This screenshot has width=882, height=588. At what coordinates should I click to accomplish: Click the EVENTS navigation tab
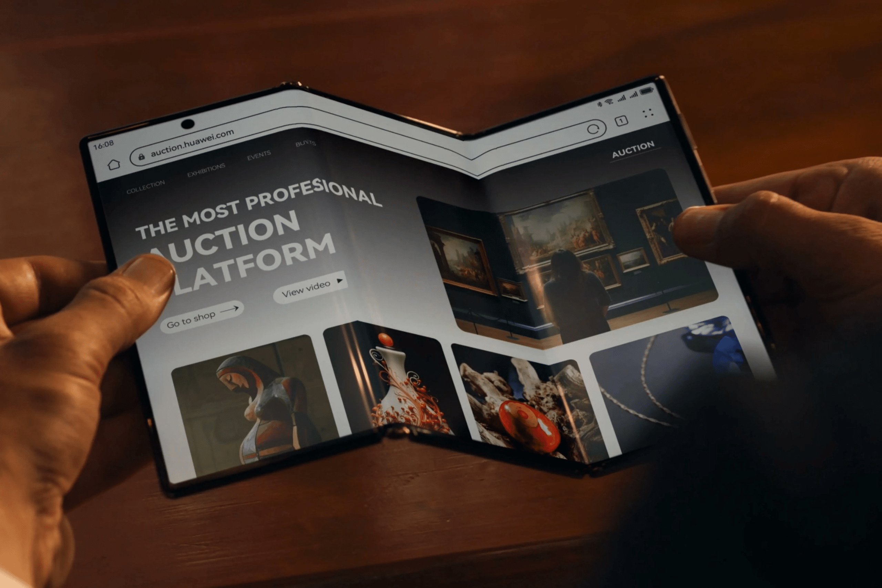click(260, 163)
